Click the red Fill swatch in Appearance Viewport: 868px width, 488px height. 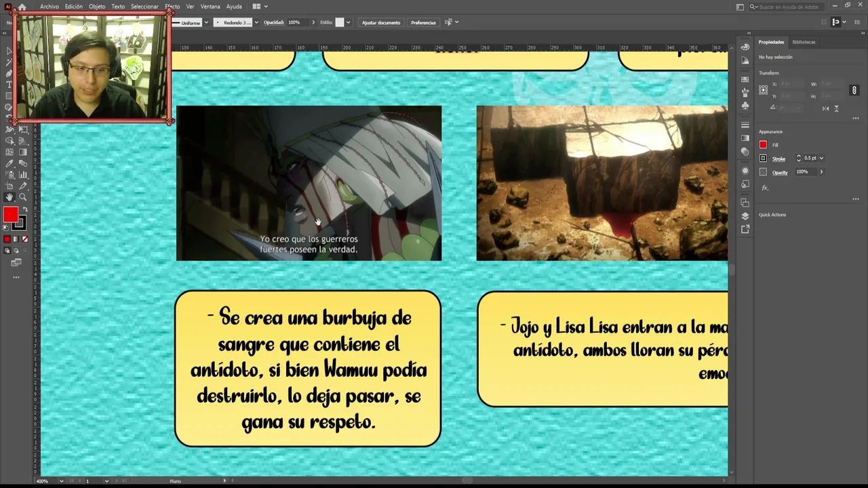pyautogui.click(x=763, y=144)
